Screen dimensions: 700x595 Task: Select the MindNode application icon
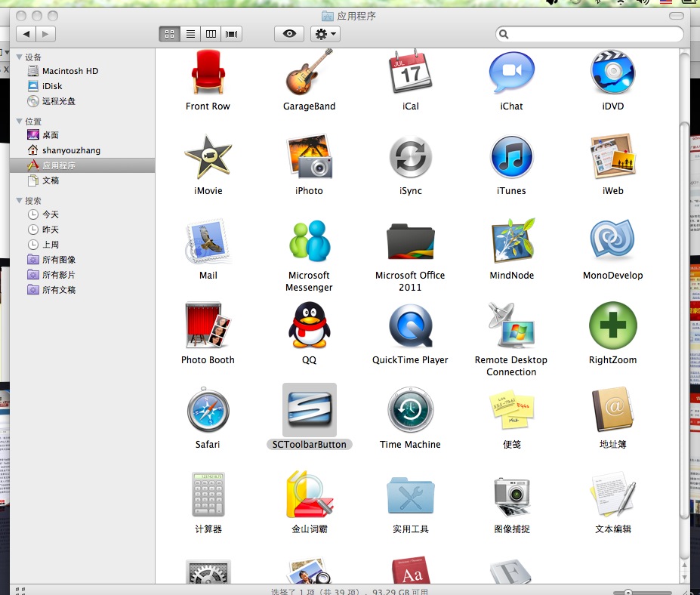pyautogui.click(x=512, y=241)
